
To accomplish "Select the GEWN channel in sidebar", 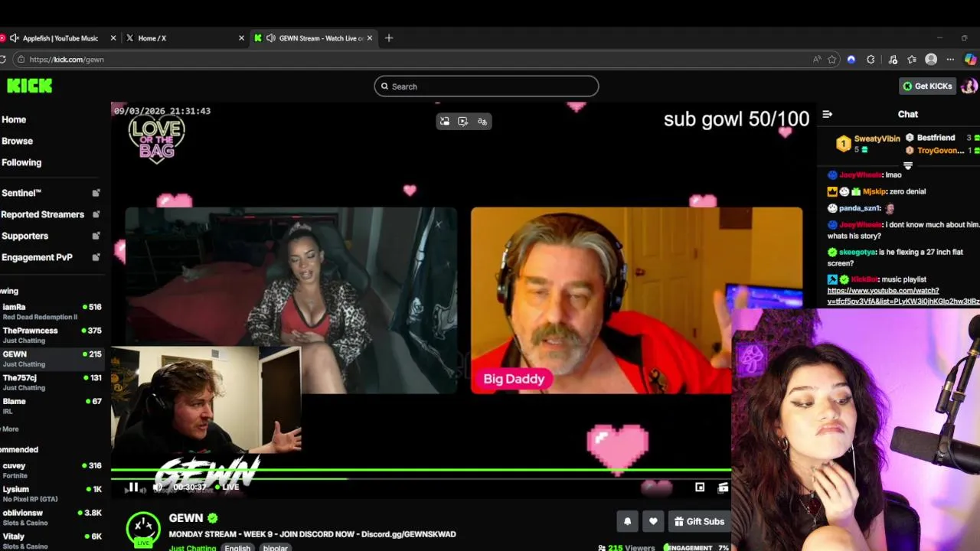I will click(x=52, y=359).
